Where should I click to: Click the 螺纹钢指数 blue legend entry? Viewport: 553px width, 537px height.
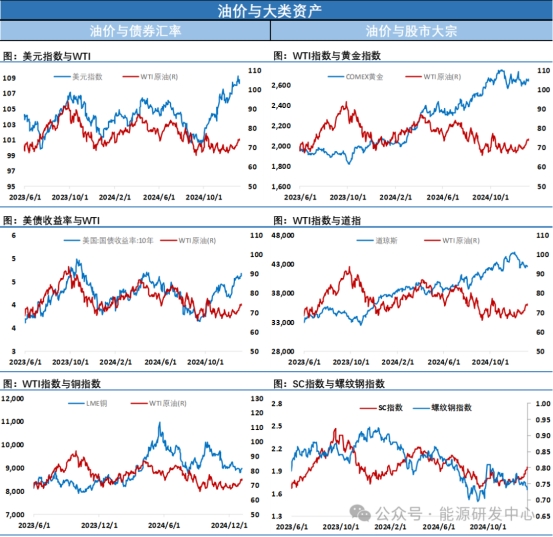coord(442,408)
